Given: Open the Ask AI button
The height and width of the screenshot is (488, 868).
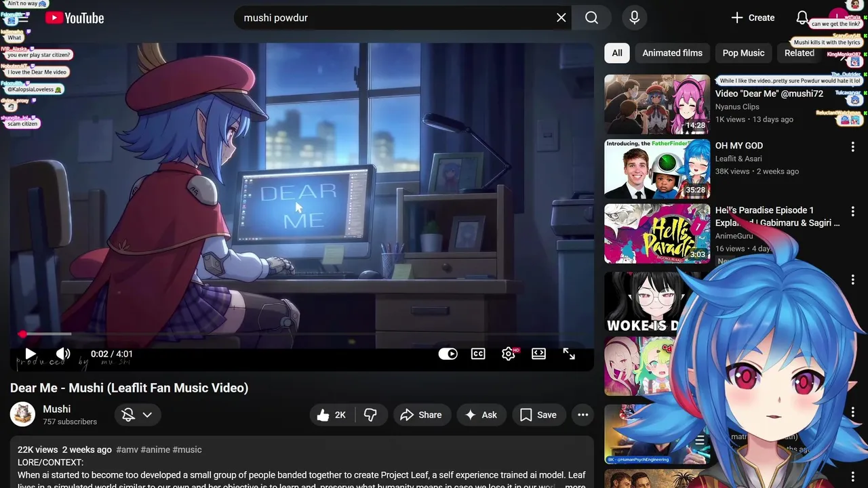Looking at the screenshot, I should pos(481,415).
